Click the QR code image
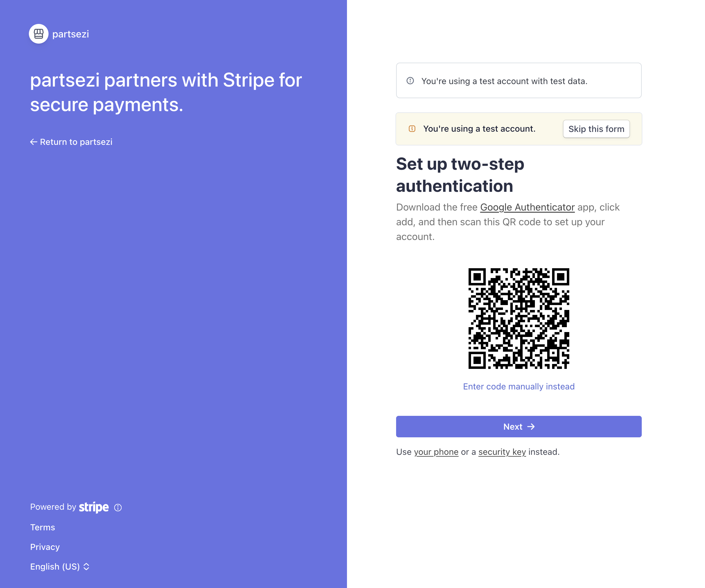 [x=519, y=318]
